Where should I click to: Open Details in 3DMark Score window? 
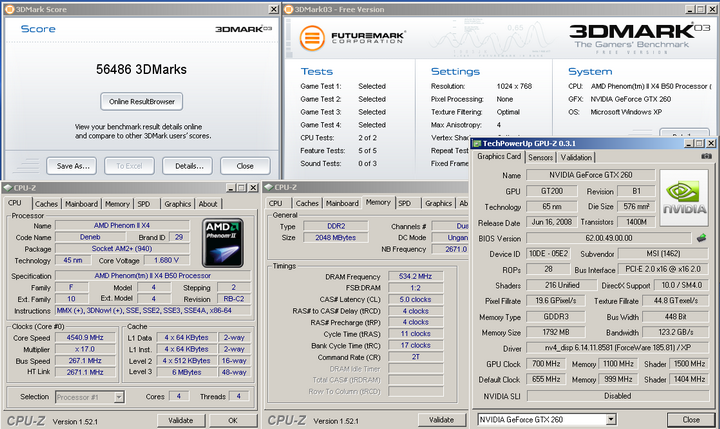click(x=187, y=166)
